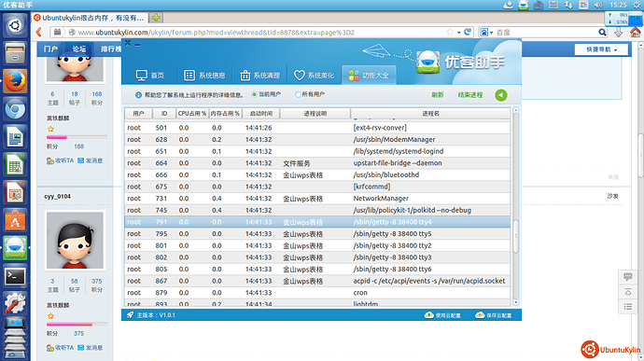Open Terminal from the dock
The image size is (644, 361).
[15, 276]
